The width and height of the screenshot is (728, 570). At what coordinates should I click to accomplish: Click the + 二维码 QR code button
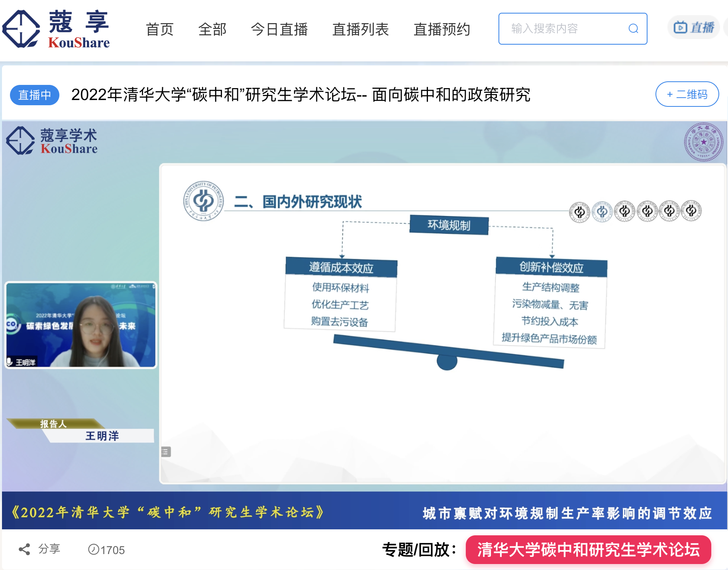(687, 94)
